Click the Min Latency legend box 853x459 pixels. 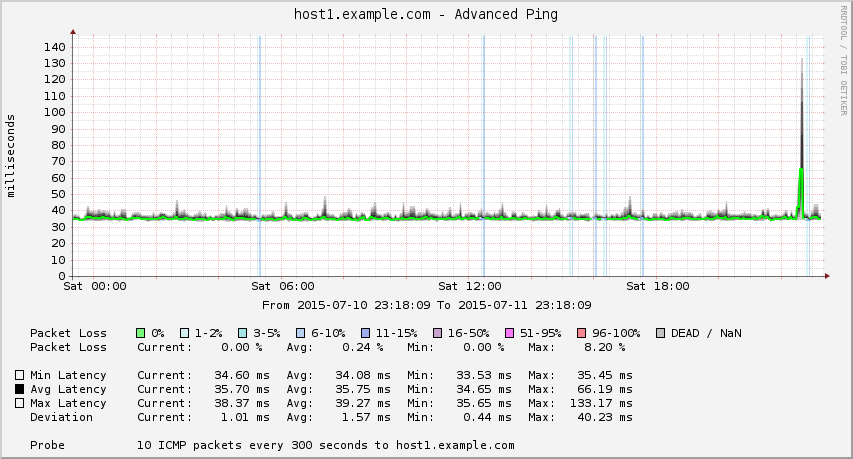click(x=20, y=375)
